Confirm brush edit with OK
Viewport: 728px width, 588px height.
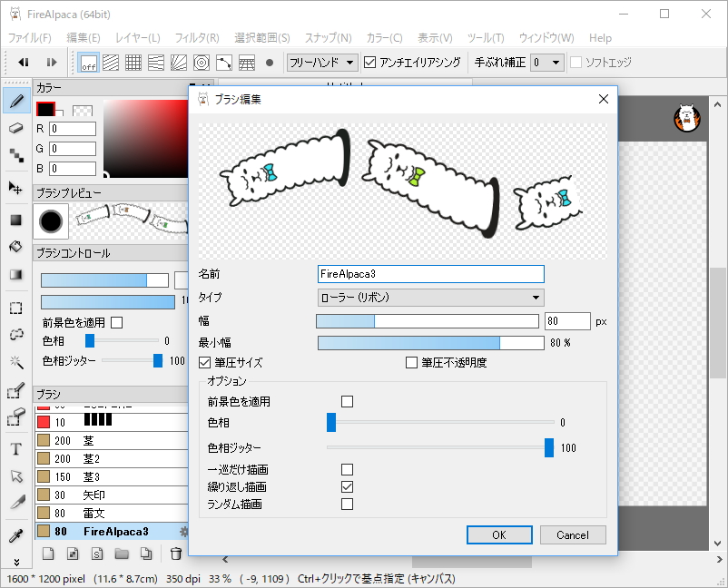click(499, 535)
